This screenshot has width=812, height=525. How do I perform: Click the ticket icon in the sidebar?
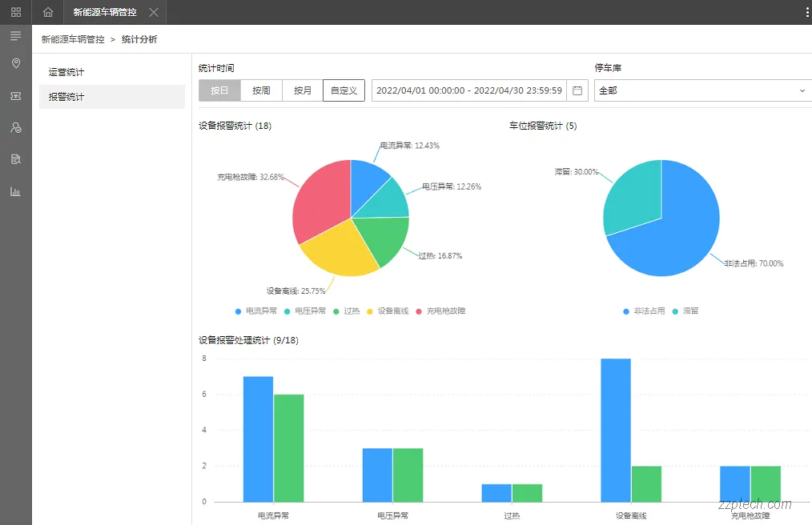coord(15,95)
